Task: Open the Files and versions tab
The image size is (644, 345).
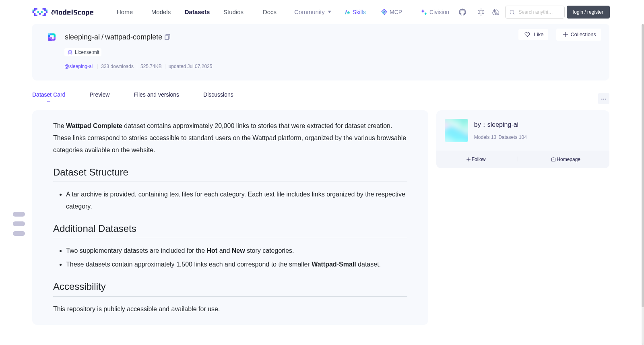Action: click(156, 95)
